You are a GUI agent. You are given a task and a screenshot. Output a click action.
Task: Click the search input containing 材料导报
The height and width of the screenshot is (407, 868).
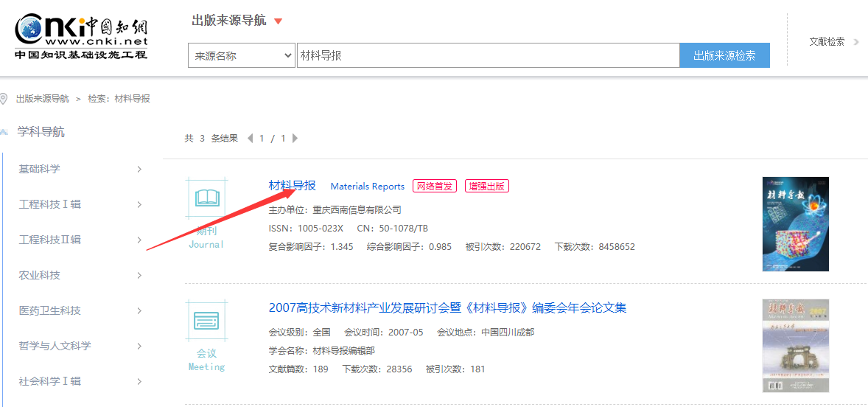pyautogui.click(x=486, y=55)
